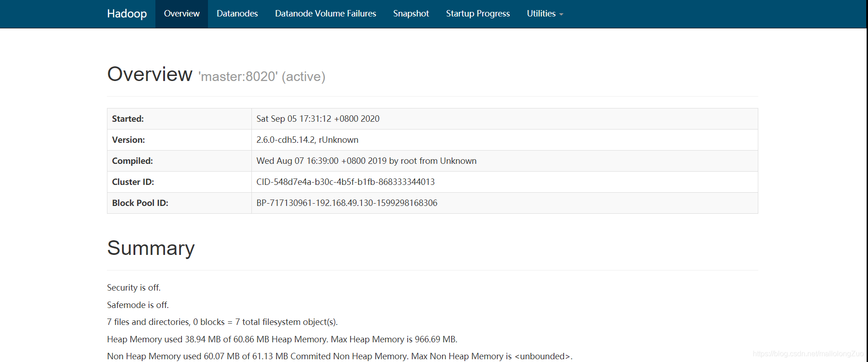Click the Summary section heading
The height and width of the screenshot is (362, 868).
tap(151, 248)
